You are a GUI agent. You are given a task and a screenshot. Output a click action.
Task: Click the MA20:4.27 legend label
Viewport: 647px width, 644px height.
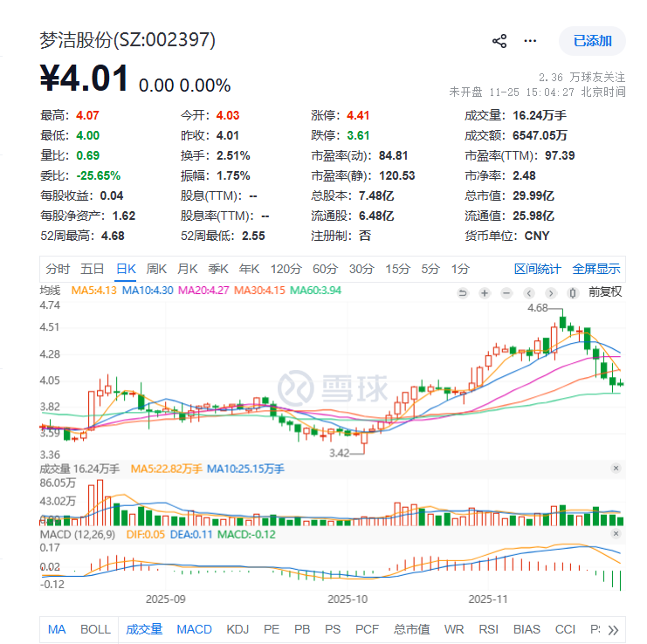click(203, 291)
